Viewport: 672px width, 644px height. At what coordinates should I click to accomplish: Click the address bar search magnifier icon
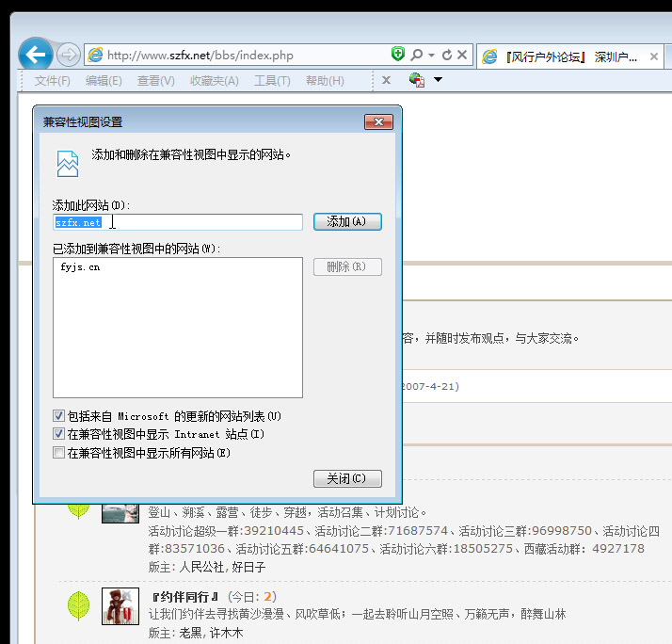click(x=416, y=55)
